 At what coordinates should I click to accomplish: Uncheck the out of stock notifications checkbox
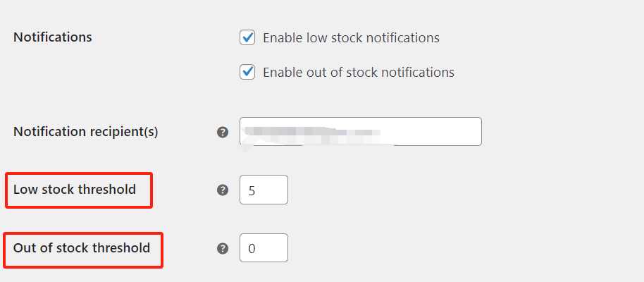click(x=247, y=72)
